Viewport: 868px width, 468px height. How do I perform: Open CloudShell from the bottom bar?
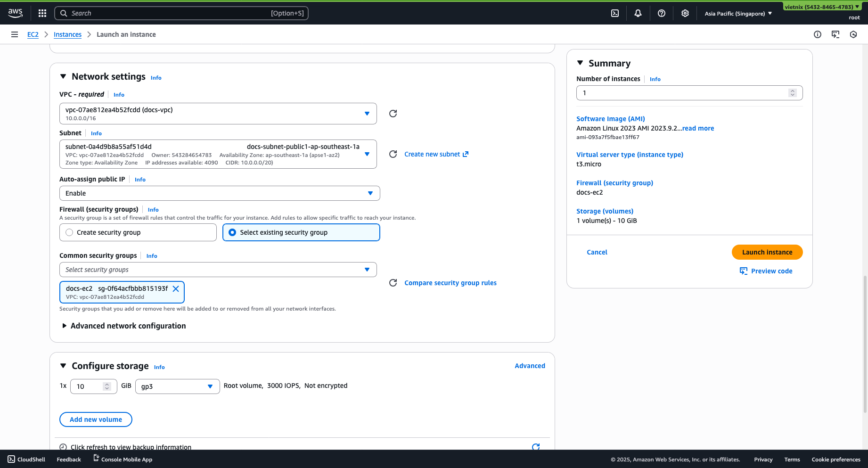(x=26, y=459)
